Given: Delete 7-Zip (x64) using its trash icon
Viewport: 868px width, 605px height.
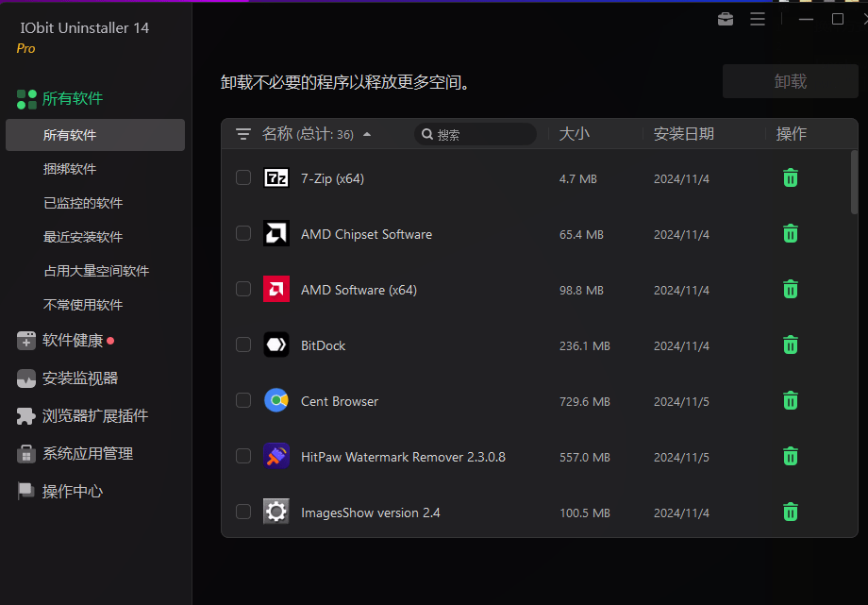Looking at the screenshot, I should [x=791, y=177].
